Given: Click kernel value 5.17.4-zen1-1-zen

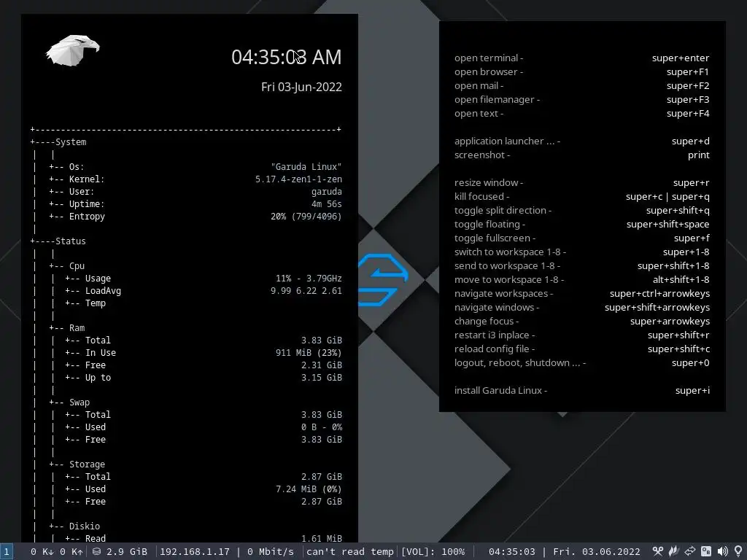Looking at the screenshot, I should 298,179.
